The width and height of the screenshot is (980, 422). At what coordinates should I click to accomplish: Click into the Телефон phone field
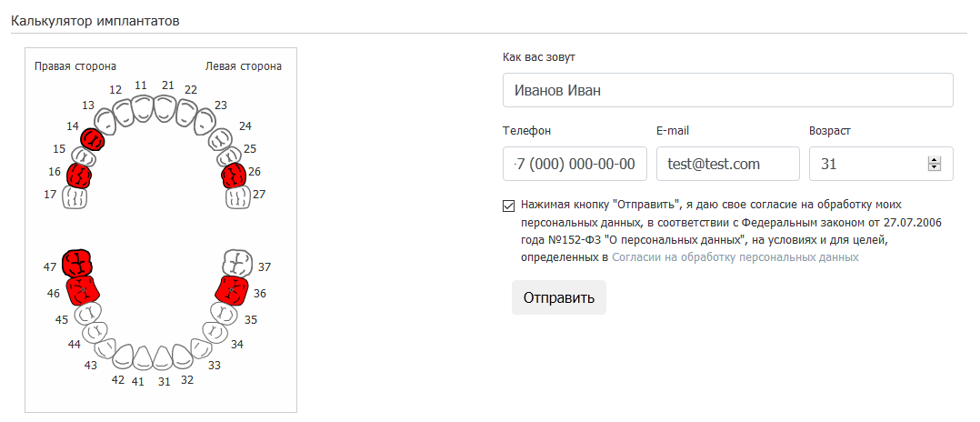[x=575, y=164]
